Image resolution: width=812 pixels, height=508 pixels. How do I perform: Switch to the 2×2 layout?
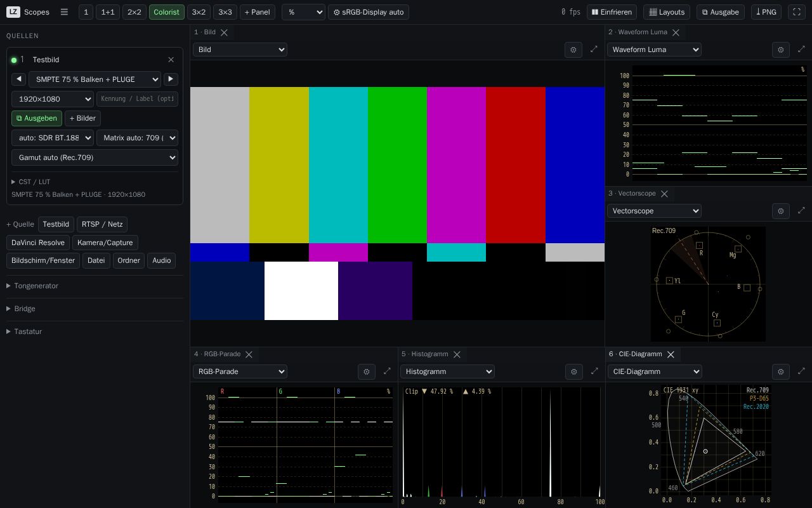pyautogui.click(x=134, y=12)
